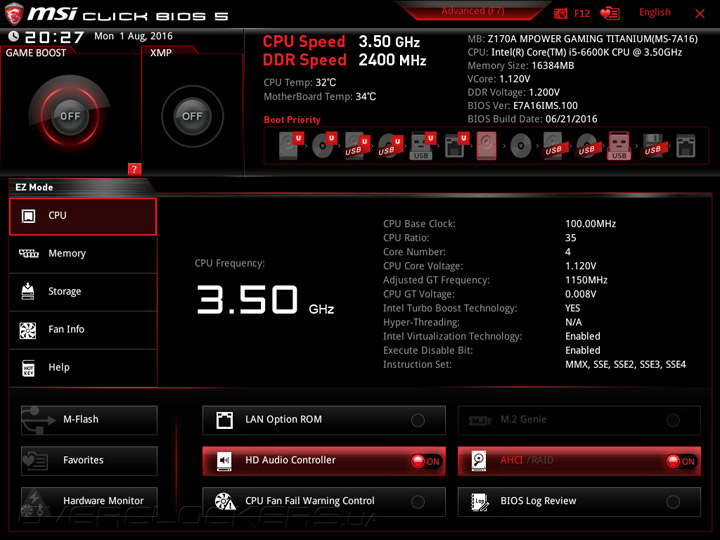Select the CPU tab in EZ Mode
The height and width of the screenshot is (540, 720).
tap(83, 216)
